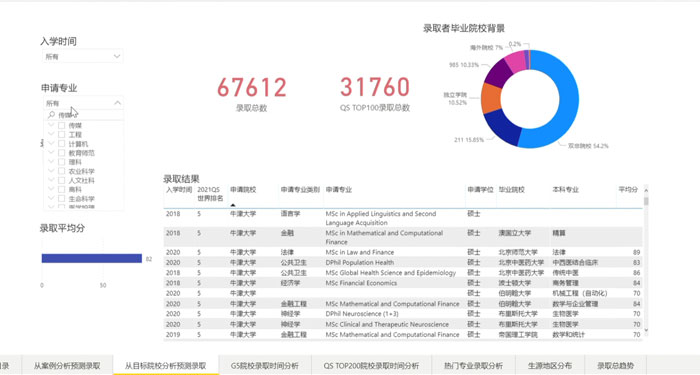The width and height of the screenshot is (700, 375).
Task: Select the MSc Financial Economics cell
Action: point(361,283)
